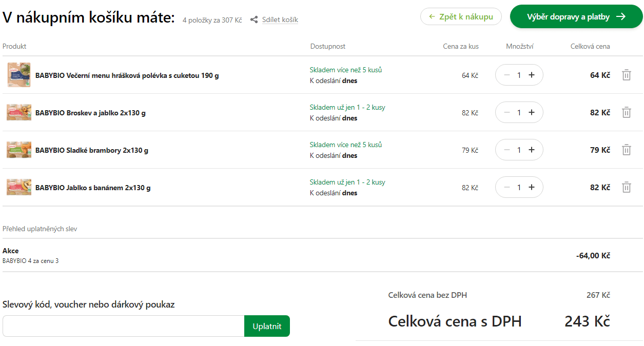Viewport: 644px width, 346px height.
Task: Click the Celková cena column header
Action: click(590, 46)
